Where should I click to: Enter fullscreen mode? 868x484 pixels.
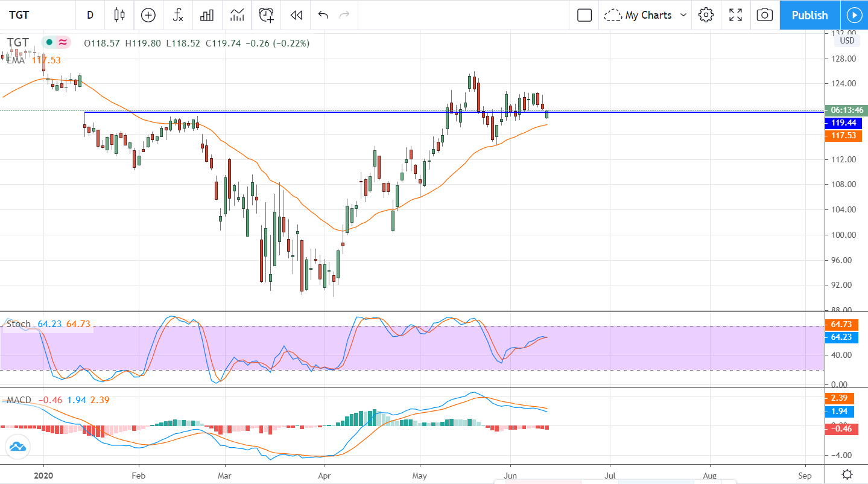pyautogui.click(x=735, y=15)
